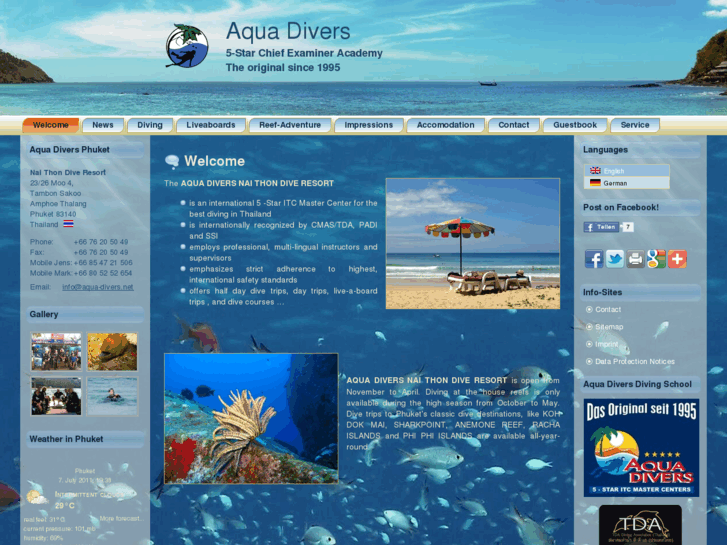Viewport: 727px width, 545px height.
Task: Click the Facebook Teilen button
Action: coord(601,227)
